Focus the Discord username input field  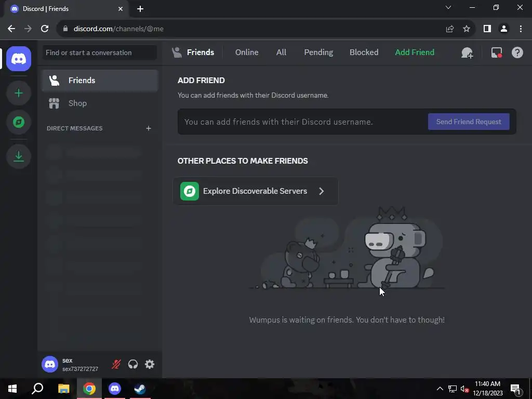click(x=302, y=122)
